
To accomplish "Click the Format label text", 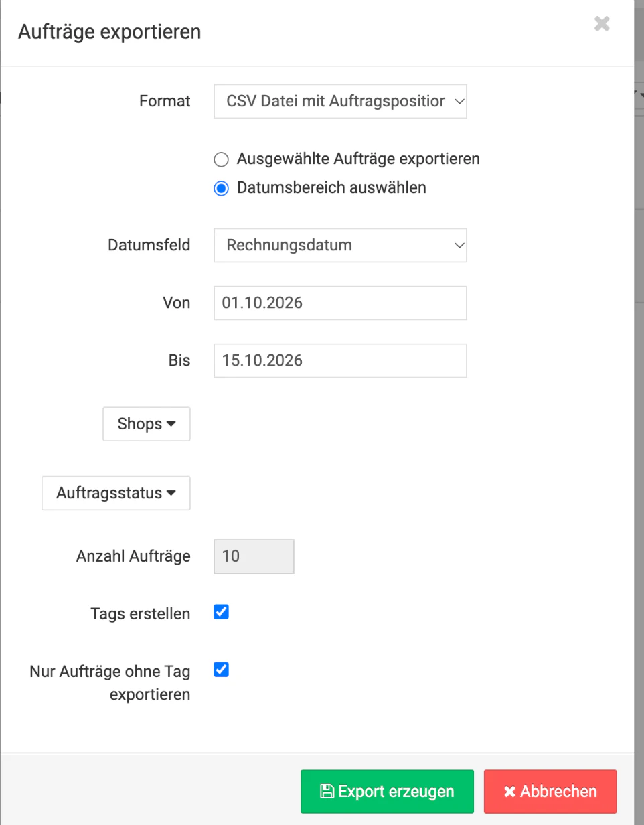I will (165, 101).
